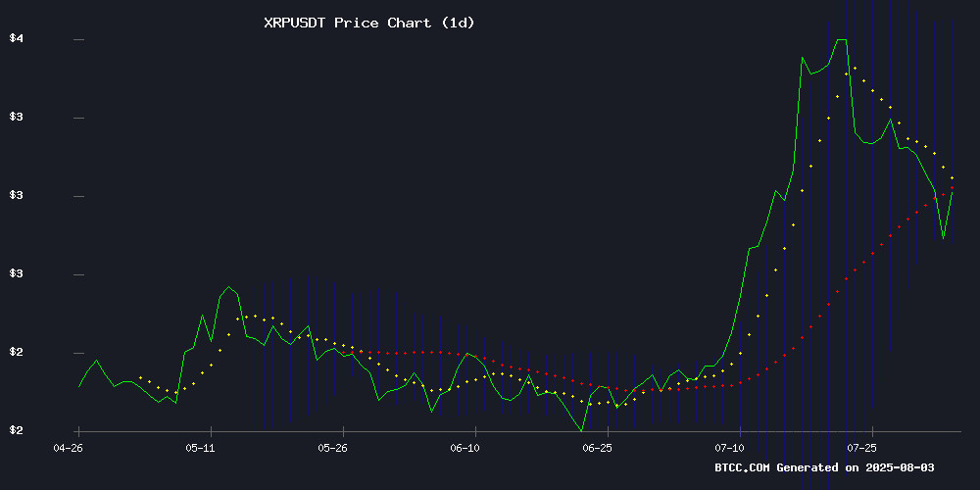Click the XRPUSDT Price Chart (1d) title
Screen dimensions: 980x490
point(369,24)
